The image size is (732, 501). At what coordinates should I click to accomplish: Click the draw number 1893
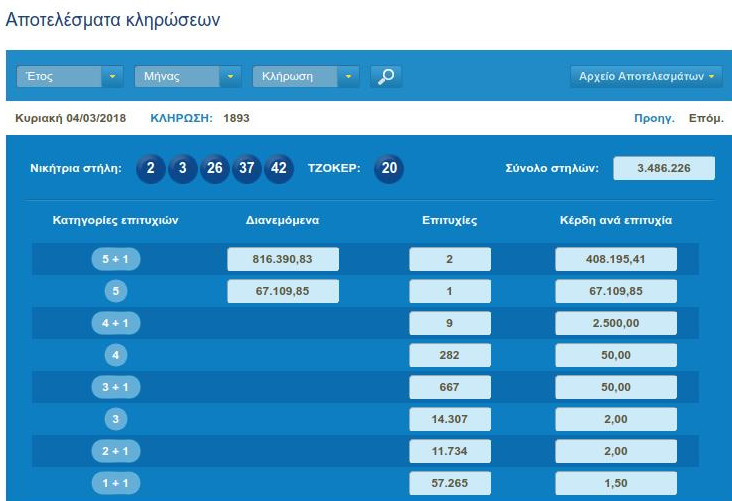point(236,118)
